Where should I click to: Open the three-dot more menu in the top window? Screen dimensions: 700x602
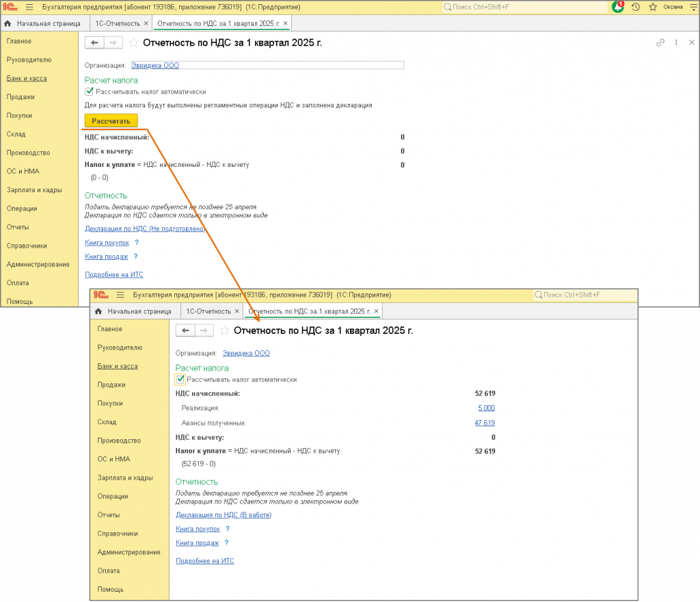coord(676,42)
